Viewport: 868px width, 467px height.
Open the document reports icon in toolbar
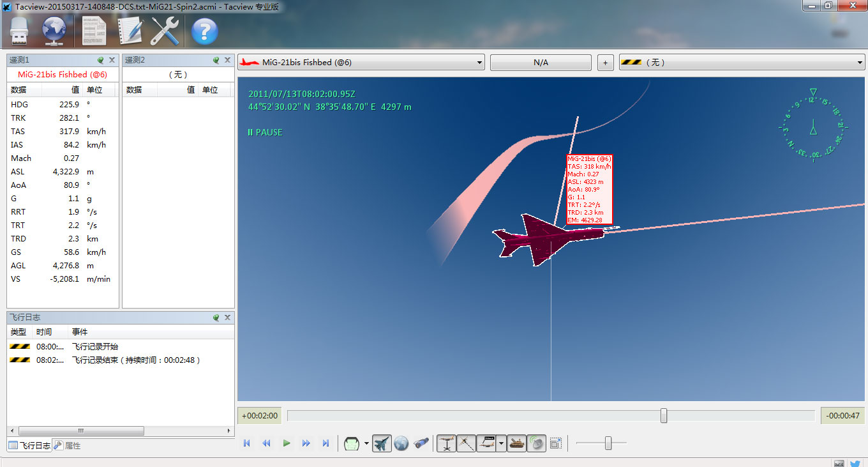(x=94, y=31)
